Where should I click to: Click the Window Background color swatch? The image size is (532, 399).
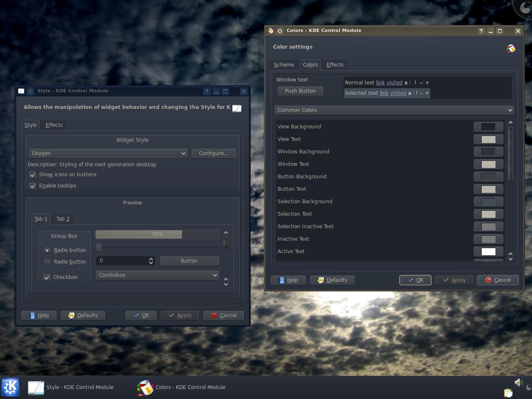488,152
